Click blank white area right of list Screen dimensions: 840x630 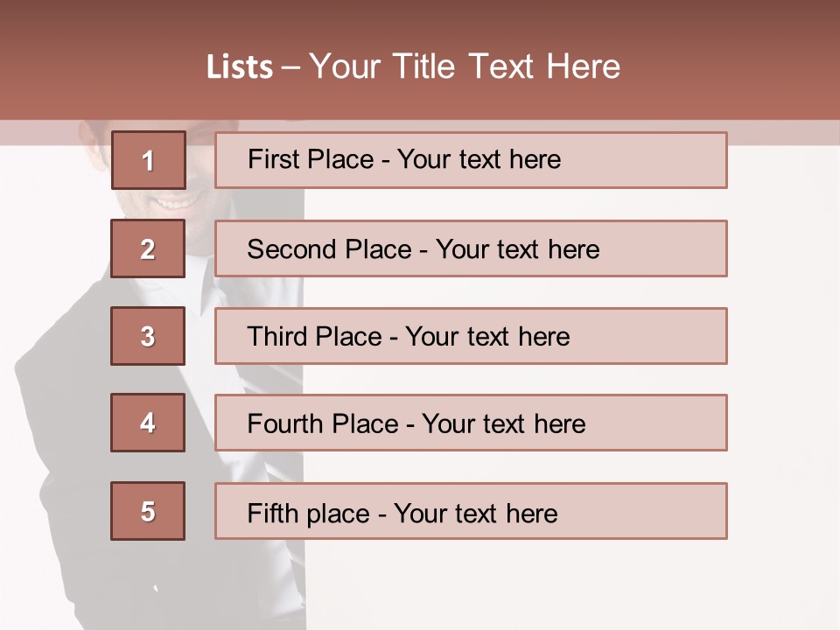pos(783,350)
